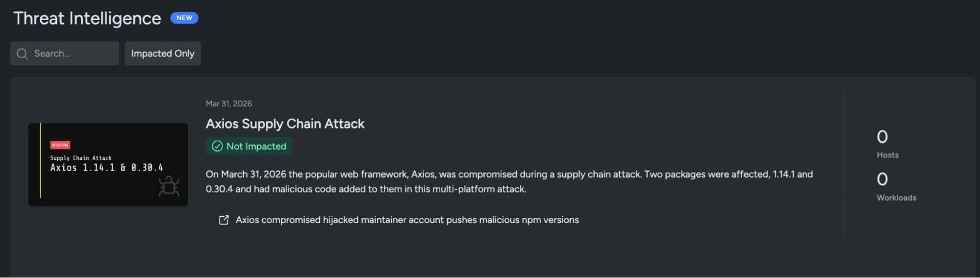Click the blue NEW badge
The image size is (980, 278).
point(184,18)
